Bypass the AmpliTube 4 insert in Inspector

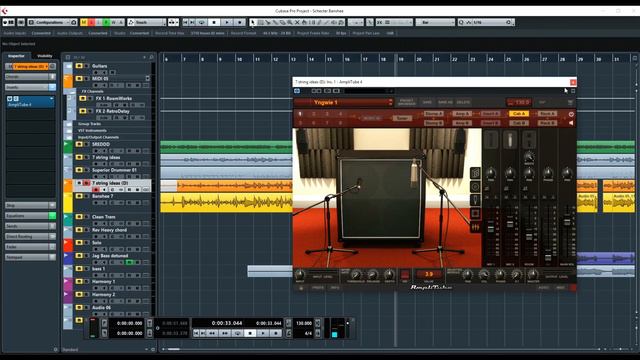[10, 99]
